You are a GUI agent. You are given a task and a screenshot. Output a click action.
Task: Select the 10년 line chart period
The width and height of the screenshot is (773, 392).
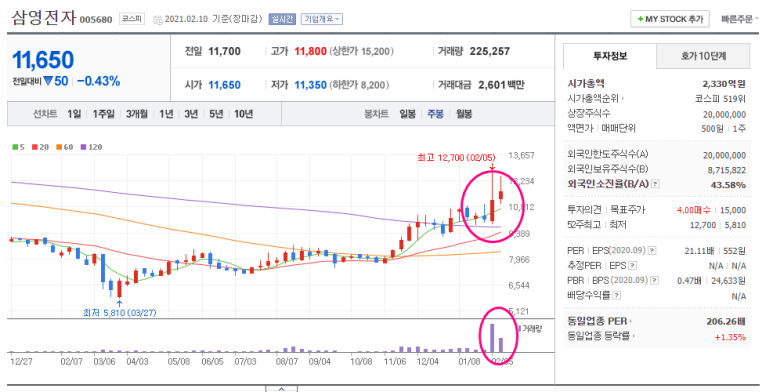pyautogui.click(x=244, y=114)
